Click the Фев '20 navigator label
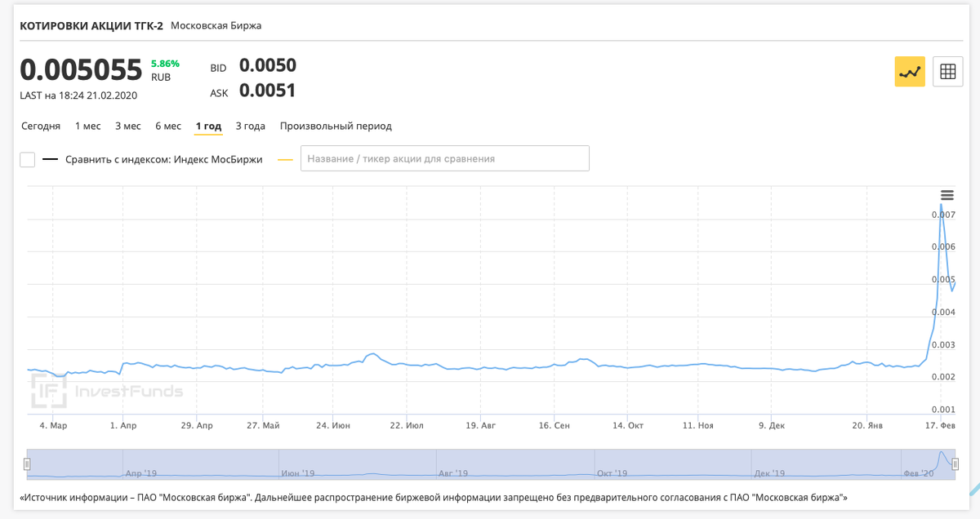Image resolution: width=980 pixels, height=519 pixels. click(x=917, y=472)
